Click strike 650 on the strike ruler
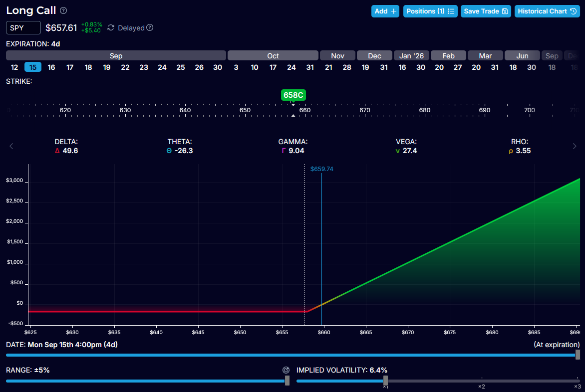This screenshot has width=585, height=392. pos(245,110)
